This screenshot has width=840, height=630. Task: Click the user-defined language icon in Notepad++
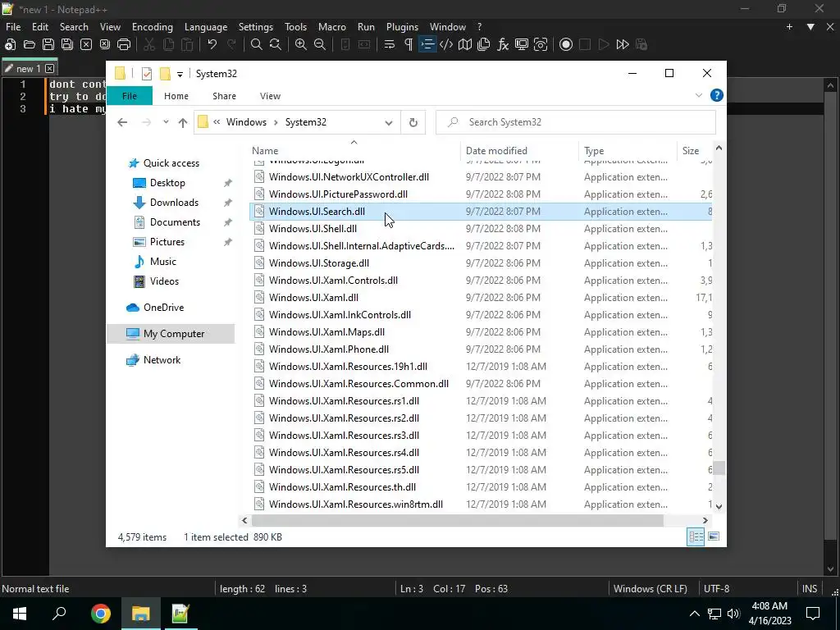click(446, 44)
